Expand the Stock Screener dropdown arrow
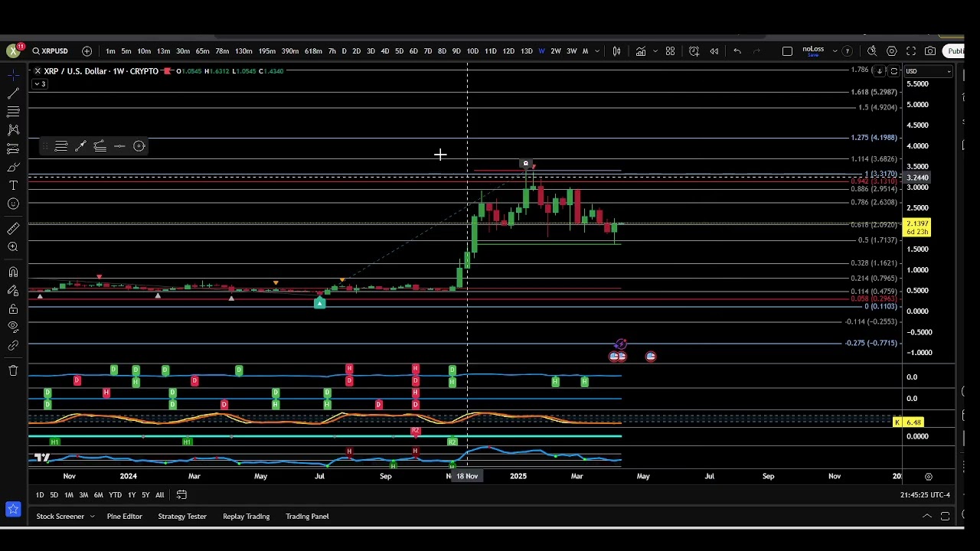The height and width of the screenshot is (551, 980). click(x=92, y=517)
